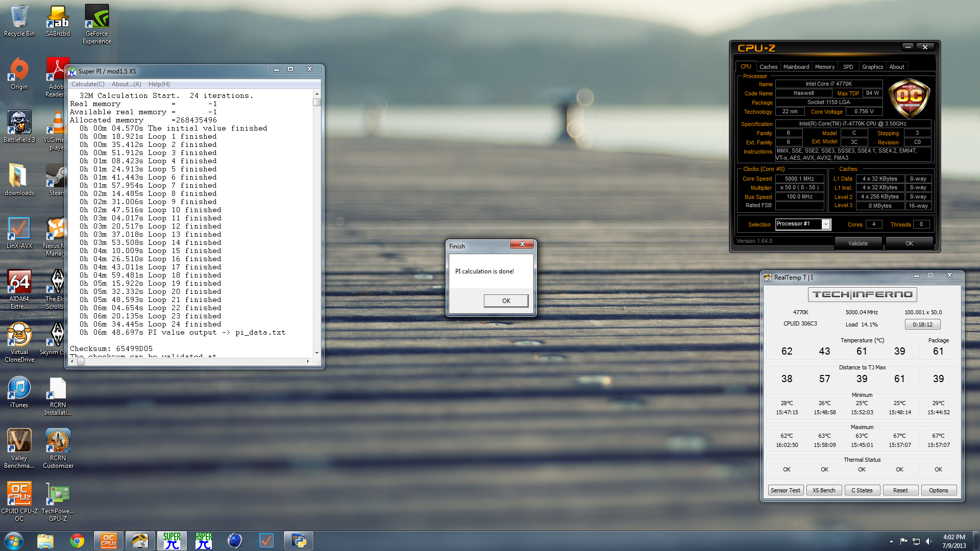Viewport: 980px width, 551px height.
Task: Click the volume speaker tray icon
Action: 928,541
